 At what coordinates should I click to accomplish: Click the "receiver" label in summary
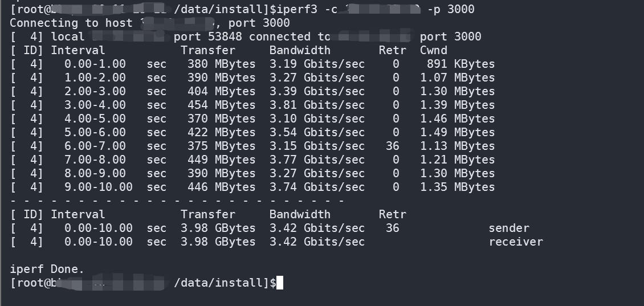516,242
